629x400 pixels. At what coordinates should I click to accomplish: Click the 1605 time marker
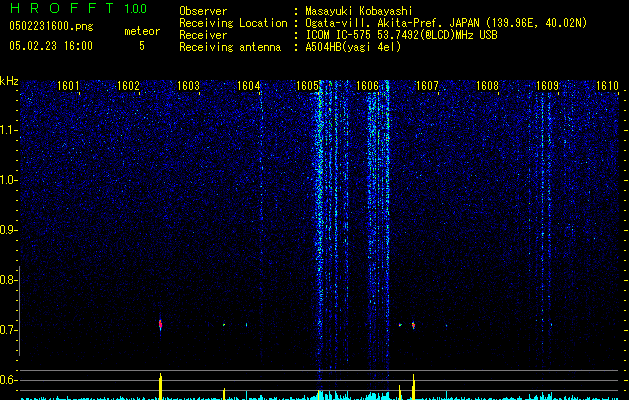307,86
